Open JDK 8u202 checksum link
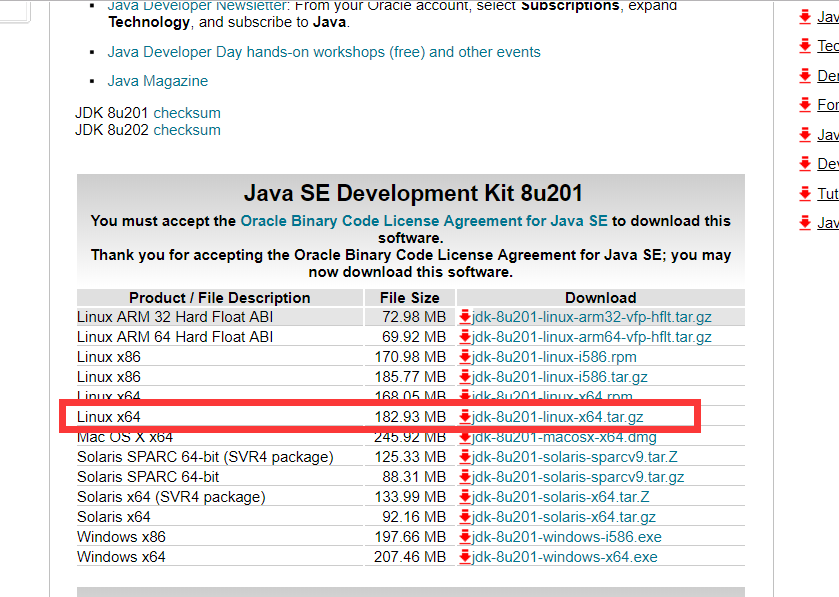 point(187,130)
